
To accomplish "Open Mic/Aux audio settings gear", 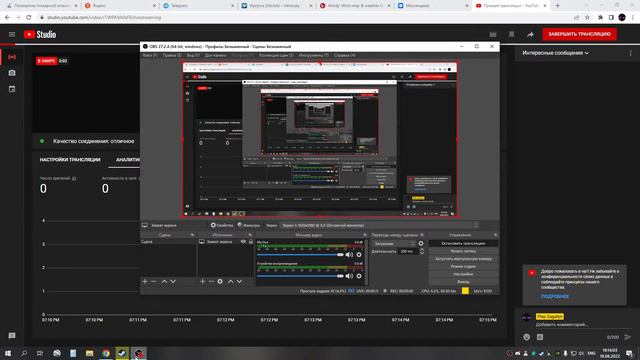I will [359, 255].
